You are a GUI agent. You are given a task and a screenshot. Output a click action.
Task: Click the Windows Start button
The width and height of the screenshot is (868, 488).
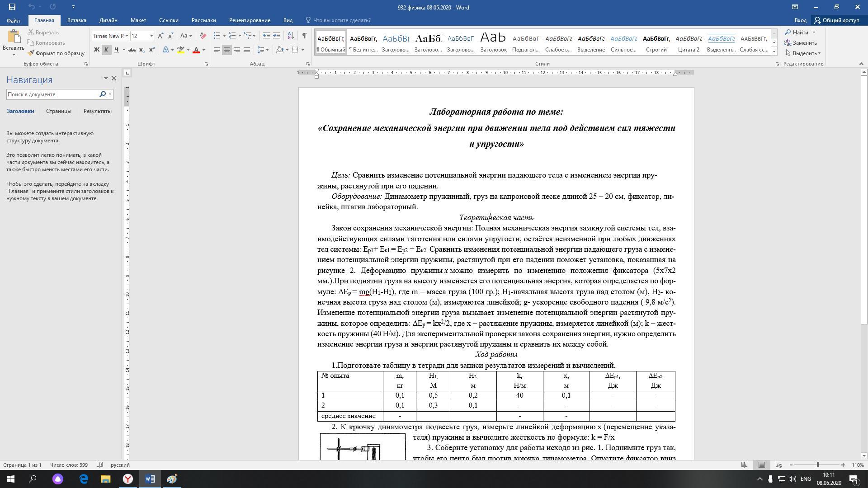(11, 479)
